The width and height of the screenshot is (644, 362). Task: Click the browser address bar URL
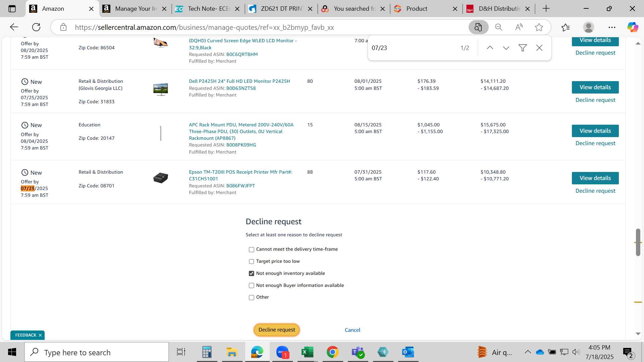(204, 27)
